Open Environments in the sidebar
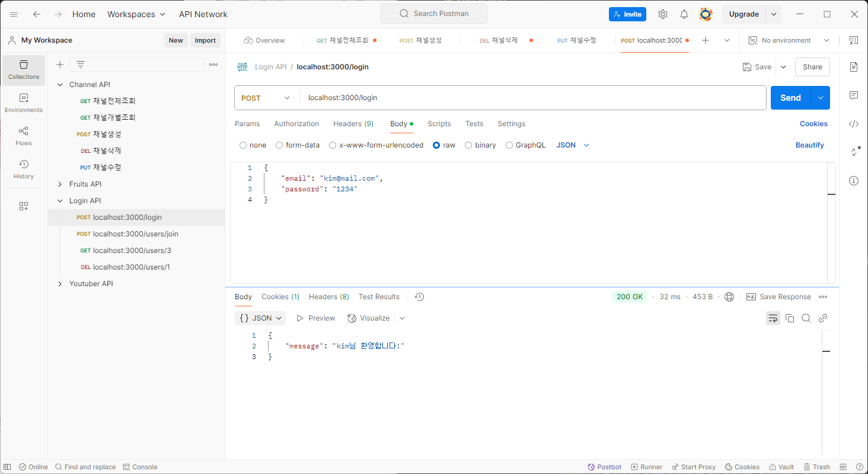The height and width of the screenshot is (474, 868). pos(24,103)
